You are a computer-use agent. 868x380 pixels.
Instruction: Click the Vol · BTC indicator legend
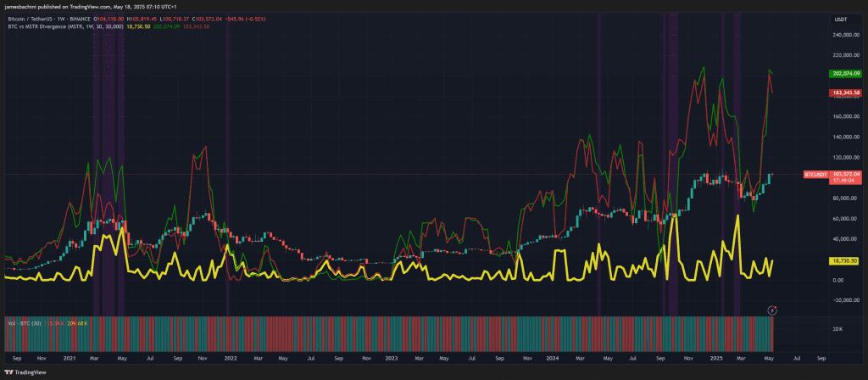(x=20, y=323)
